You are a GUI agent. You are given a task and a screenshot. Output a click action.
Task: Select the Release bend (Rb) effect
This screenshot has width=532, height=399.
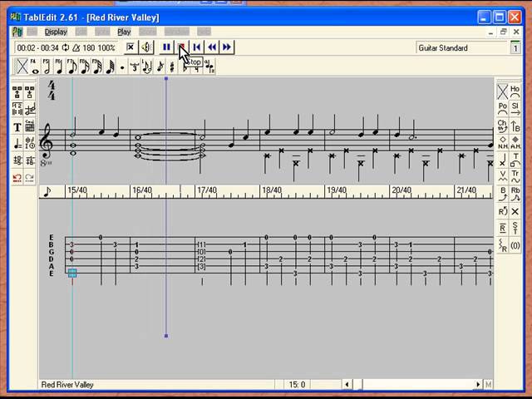tap(515, 194)
